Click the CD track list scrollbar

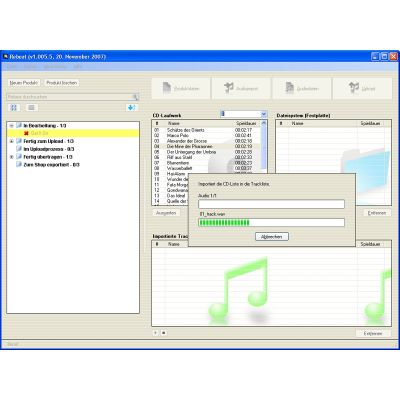tap(264, 146)
